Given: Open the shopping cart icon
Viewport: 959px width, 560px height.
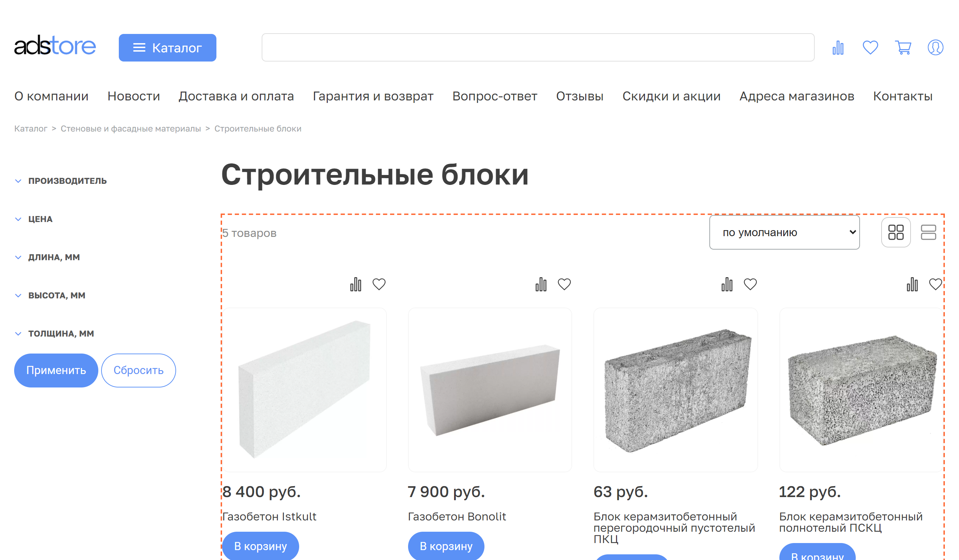Looking at the screenshot, I should pyautogui.click(x=903, y=47).
